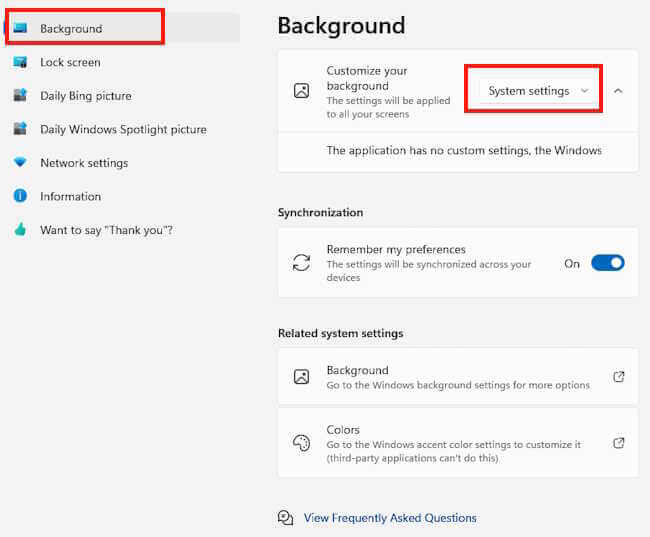Click the thumbs-up Thank you icon
The image size is (650, 537).
pyautogui.click(x=20, y=230)
